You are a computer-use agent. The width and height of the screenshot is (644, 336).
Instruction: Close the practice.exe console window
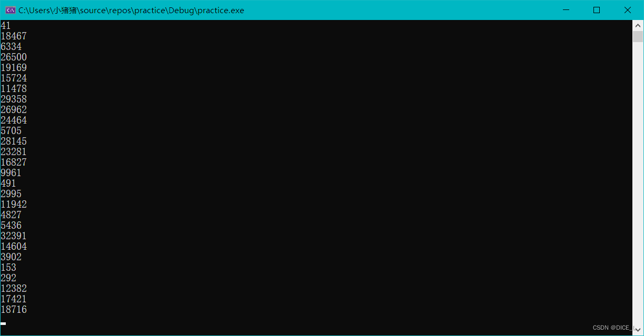pyautogui.click(x=627, y=10)
